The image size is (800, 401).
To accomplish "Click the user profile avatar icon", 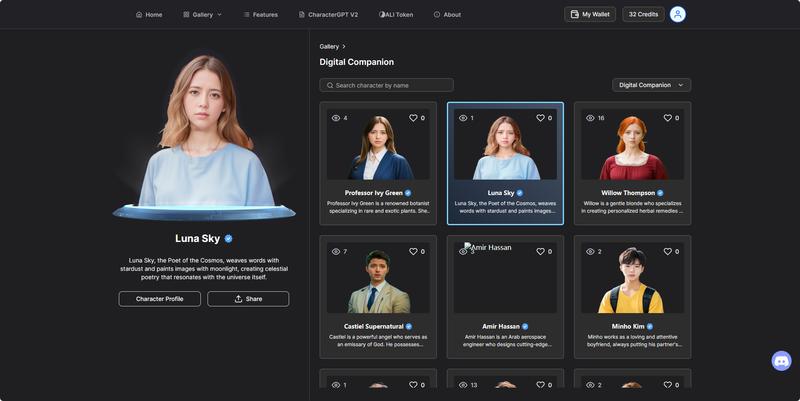I will (677, 14).
